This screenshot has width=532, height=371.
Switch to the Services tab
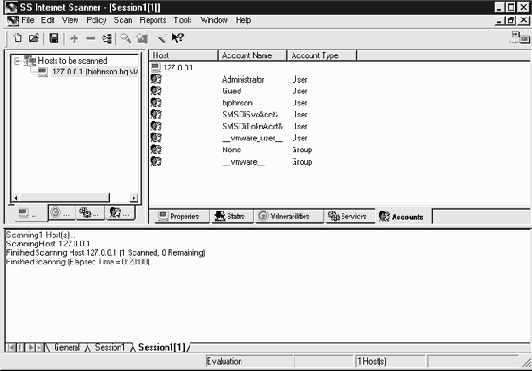pyautogui.click(x=349, y=216)
